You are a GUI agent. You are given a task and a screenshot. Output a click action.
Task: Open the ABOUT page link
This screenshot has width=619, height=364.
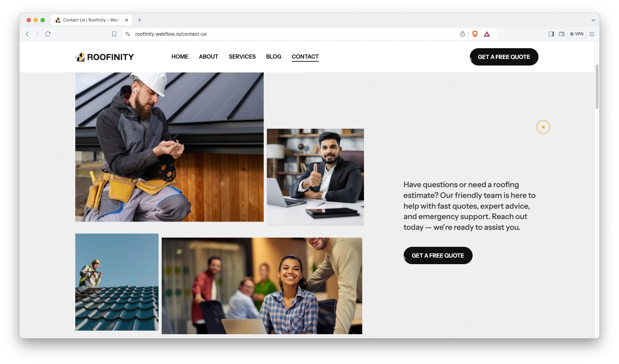pos(208,57)
